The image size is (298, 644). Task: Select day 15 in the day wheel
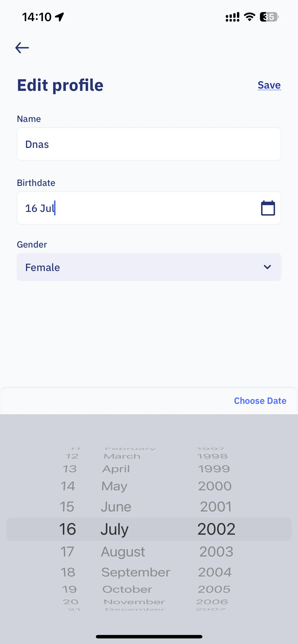[67, 507]
